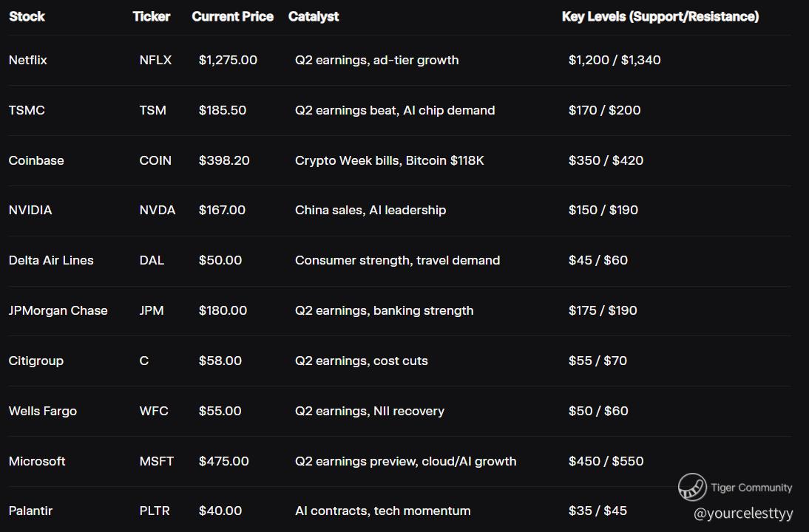This screenshot has height=532, width=809.
Task: Click the @yourcelesttyy username watermark
Action: pyautogui.click(x=743, y=513)
